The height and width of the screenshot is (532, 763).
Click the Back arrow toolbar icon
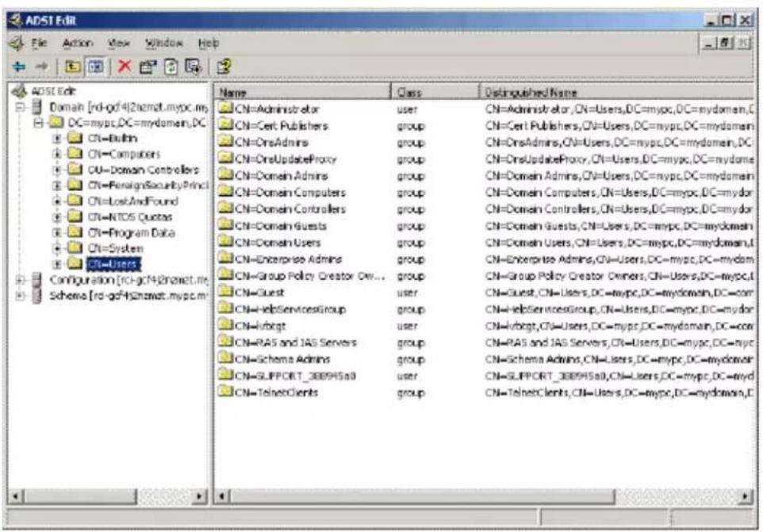20,66
